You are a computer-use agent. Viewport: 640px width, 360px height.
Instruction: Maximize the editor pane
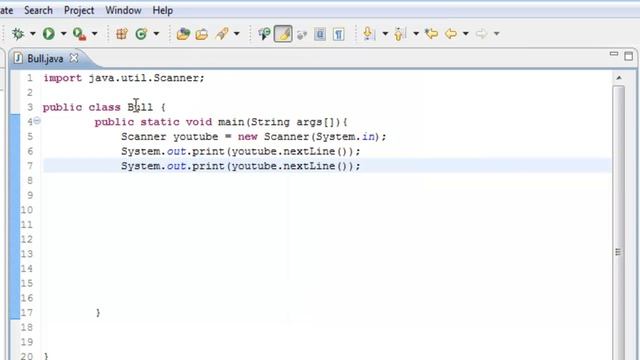[x=629, y=56]
